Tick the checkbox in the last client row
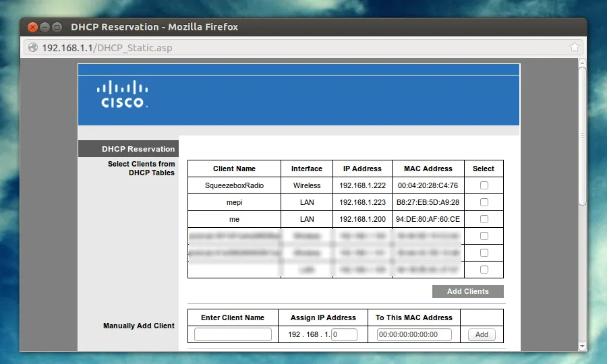Viewport: 607px width, 364px height. pyautogui.click(x=484, y=270)
